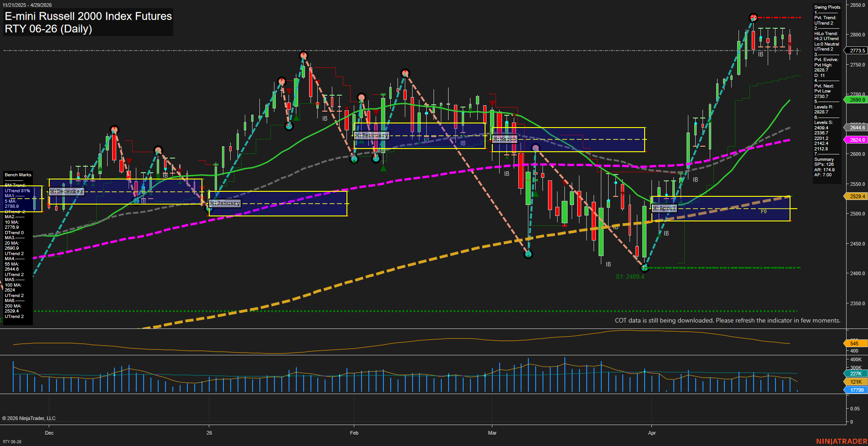Screen dimensions: 868x446
Task: Click the swing low pivot circle above S1 label
Action: pyautogui.click(x=644, y=268)
